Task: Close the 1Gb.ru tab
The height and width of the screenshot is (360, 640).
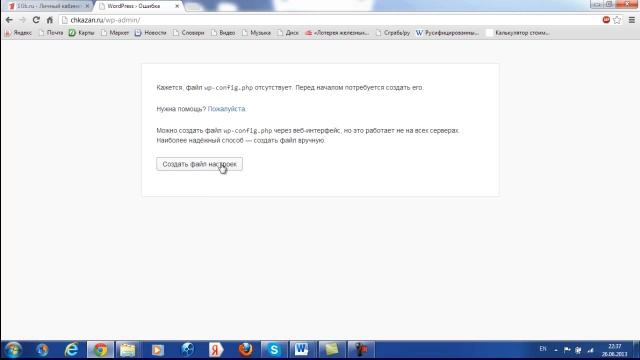Action: coord(87,6)
